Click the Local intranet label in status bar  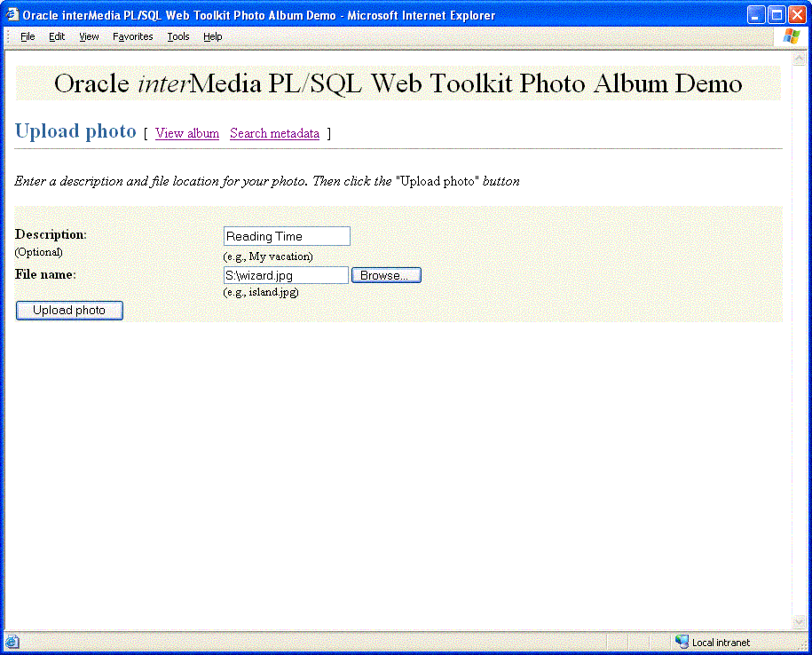[x=721, y=641]
